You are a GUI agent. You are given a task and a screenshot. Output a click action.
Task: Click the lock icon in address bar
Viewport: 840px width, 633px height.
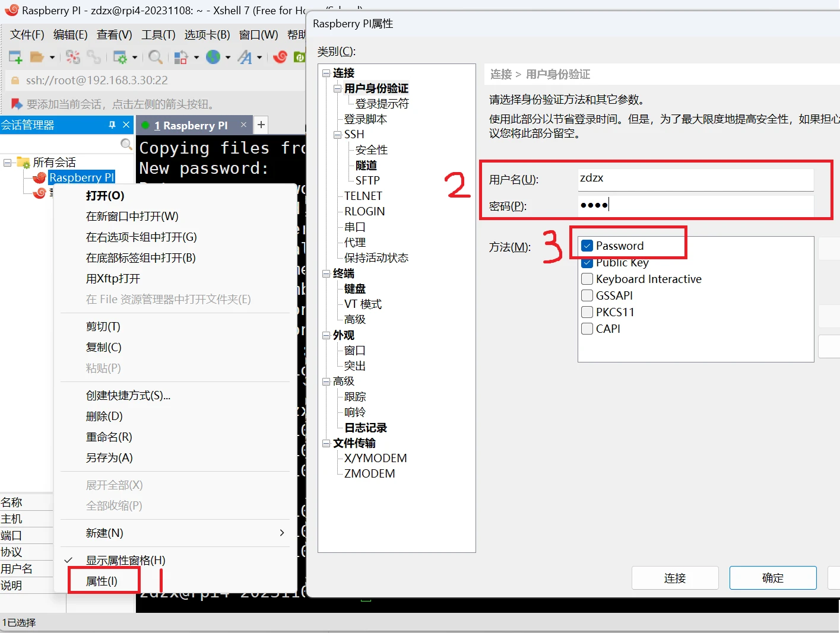pyautogui.click(x=15, y=80)
